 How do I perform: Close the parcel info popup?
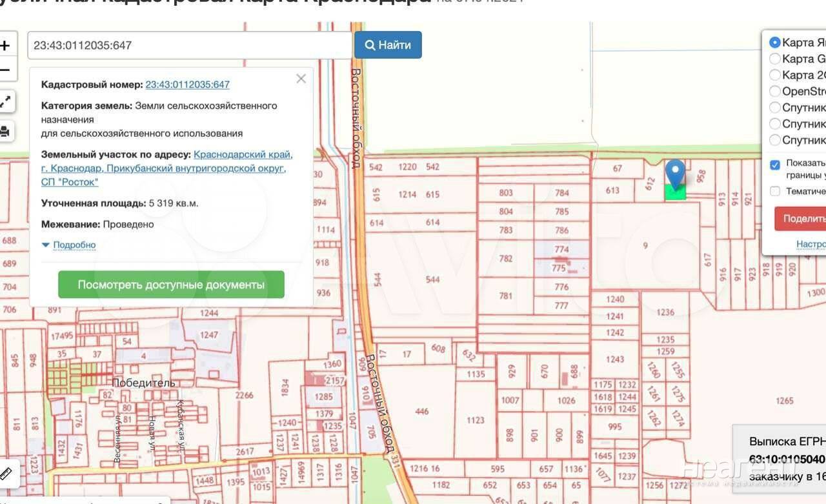click(x=301, y=79)
